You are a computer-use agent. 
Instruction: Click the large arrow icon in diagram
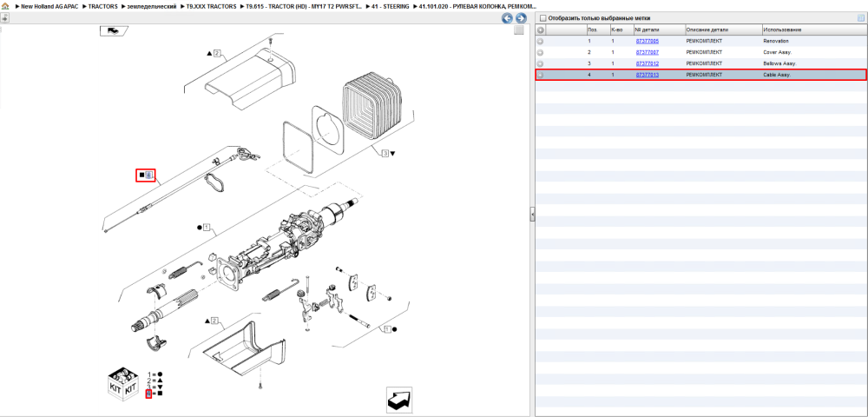click(x=398, y=400)
